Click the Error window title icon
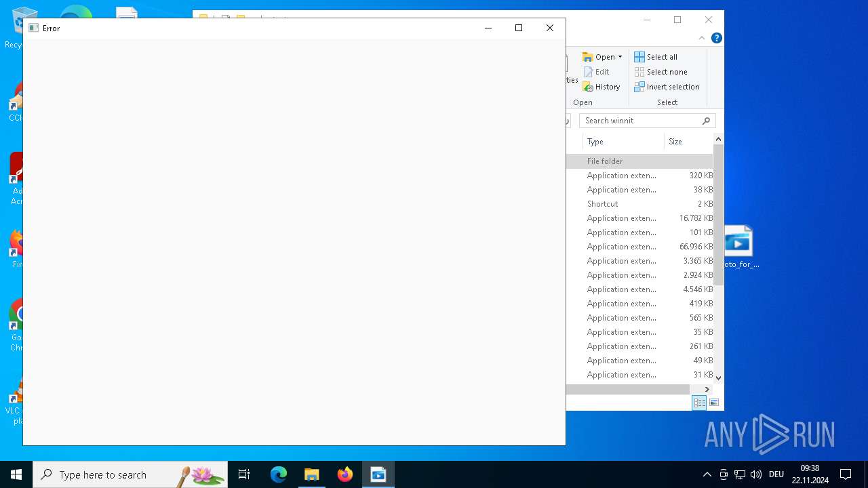This screenshot has height=488, width=868. pyautogui.click(x=33, y=28)
